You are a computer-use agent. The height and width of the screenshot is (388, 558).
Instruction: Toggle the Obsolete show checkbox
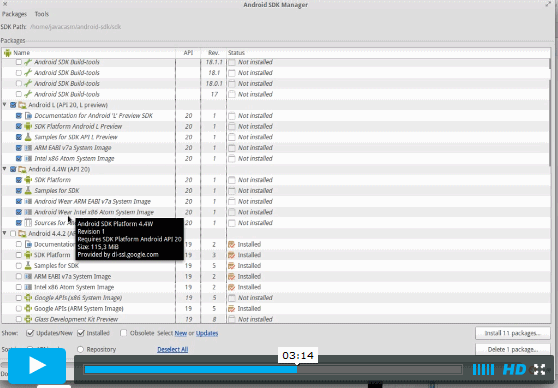123,333
